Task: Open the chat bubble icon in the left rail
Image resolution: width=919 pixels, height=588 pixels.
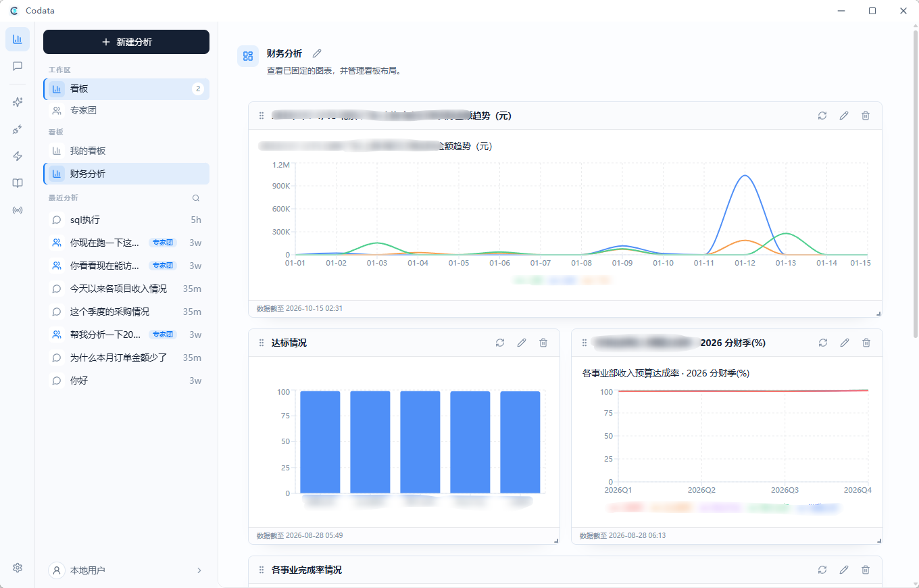Action: point(18,66)
